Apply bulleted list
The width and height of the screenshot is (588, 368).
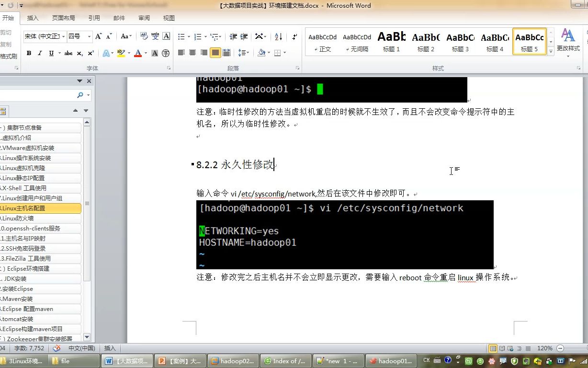181,36
